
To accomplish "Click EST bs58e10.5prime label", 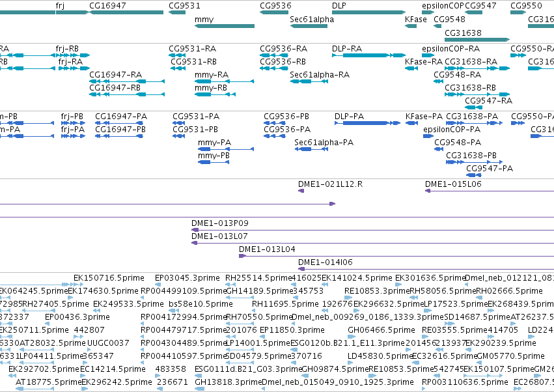I will click(x=201, y=304).
